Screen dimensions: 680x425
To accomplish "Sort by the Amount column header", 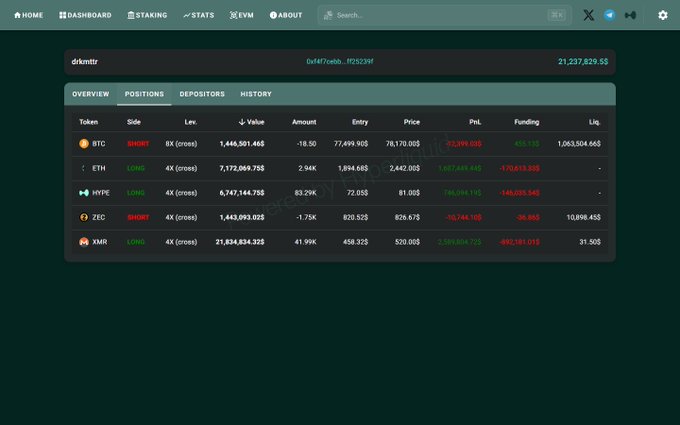I will point(304,122).
